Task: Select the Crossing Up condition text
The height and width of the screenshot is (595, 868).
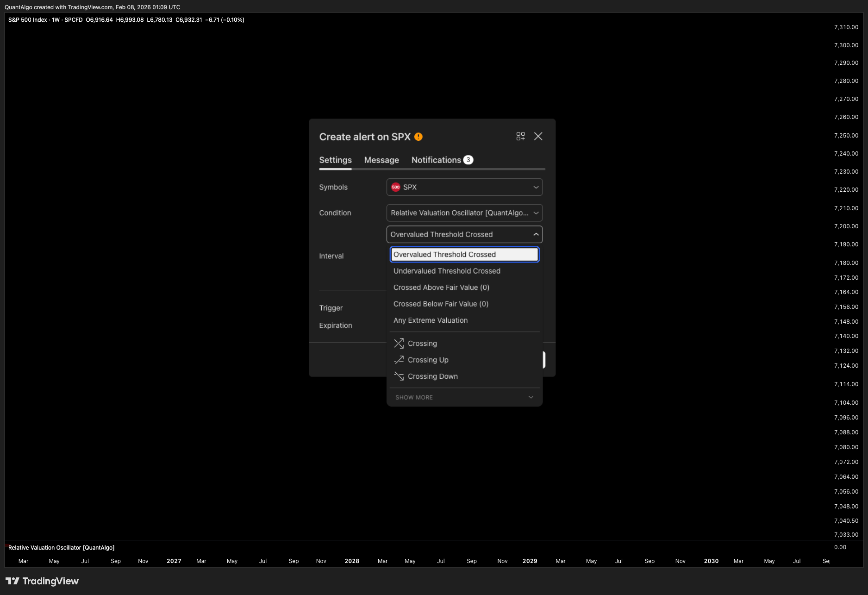Action: [428, 360]
